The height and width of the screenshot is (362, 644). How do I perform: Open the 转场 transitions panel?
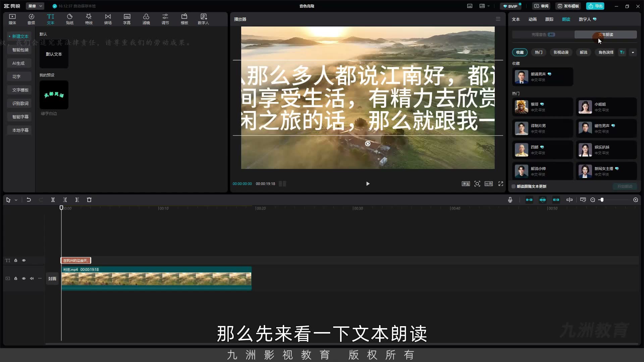pyautogui.click(x=108, y=19)
